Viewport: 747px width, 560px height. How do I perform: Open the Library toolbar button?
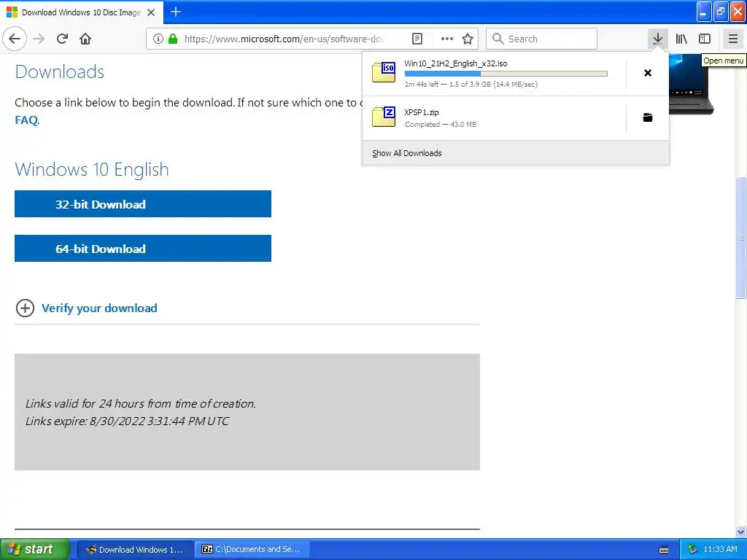(682, 39)
